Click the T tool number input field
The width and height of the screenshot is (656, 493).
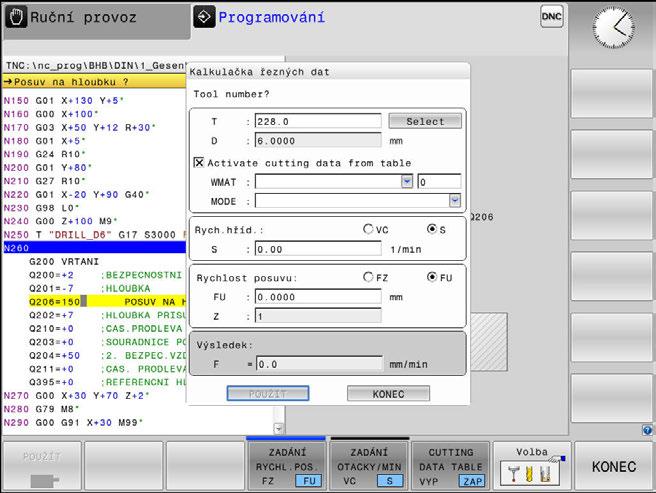[318, 121]
